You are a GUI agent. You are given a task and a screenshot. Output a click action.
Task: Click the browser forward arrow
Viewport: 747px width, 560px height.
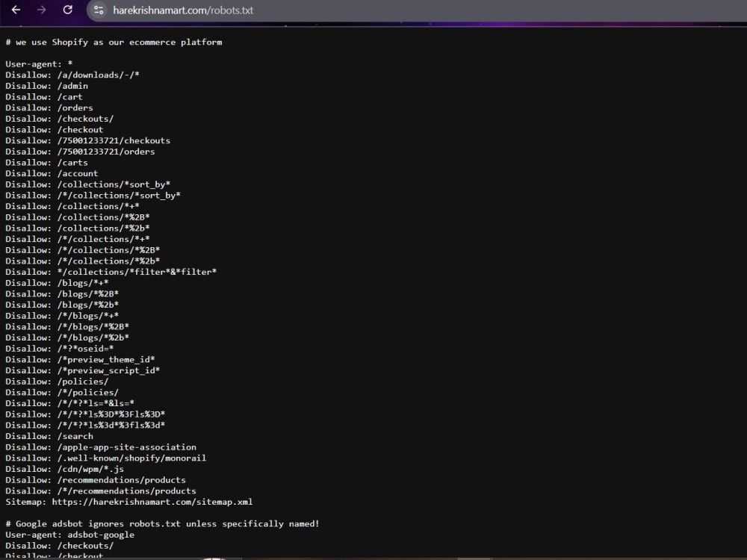coord(41,10)
